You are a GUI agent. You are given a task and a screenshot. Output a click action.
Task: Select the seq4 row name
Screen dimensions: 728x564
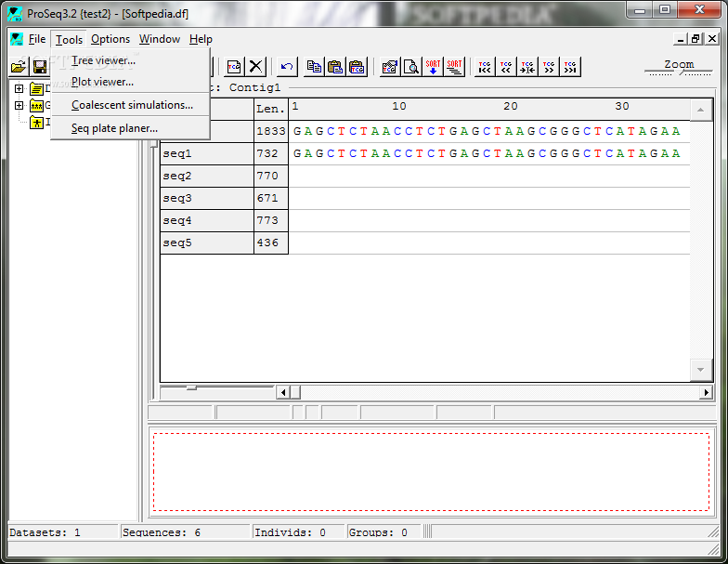[207, 221]
